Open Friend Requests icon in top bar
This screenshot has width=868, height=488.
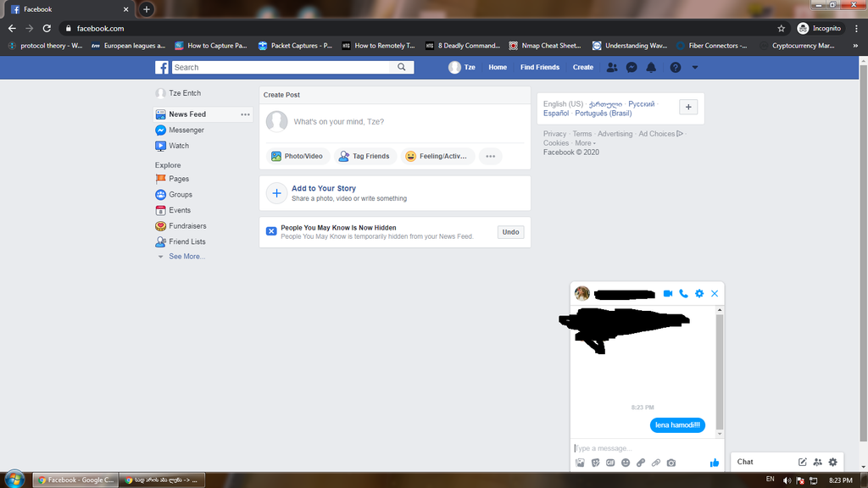[x=612, y=68]
